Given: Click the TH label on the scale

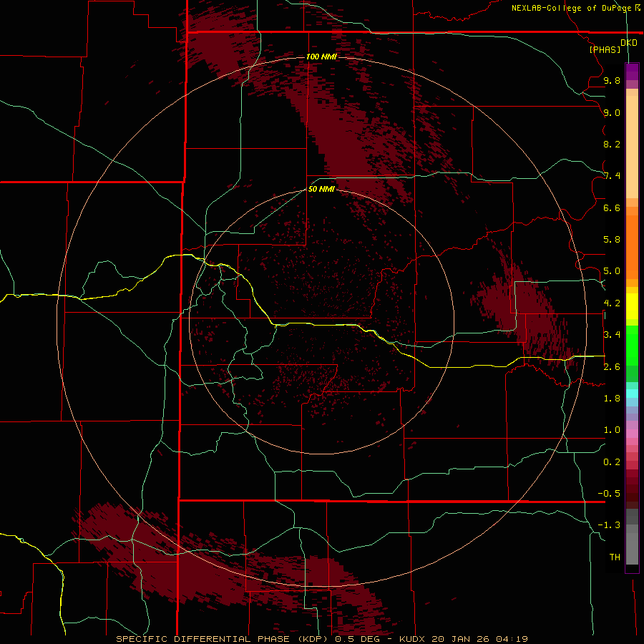Looking at the screenshot, I should pyautogui.click(x=615, y=557).
